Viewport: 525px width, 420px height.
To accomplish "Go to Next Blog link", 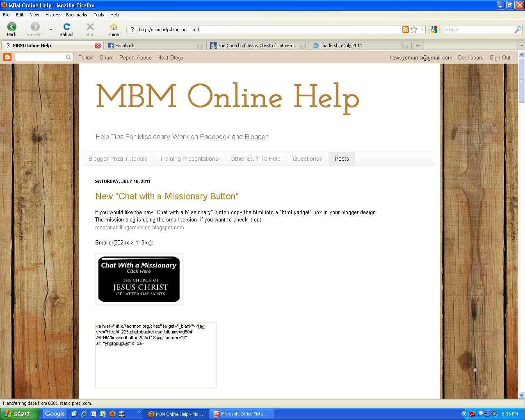I will pyautogui.click(x=171, y=57).
